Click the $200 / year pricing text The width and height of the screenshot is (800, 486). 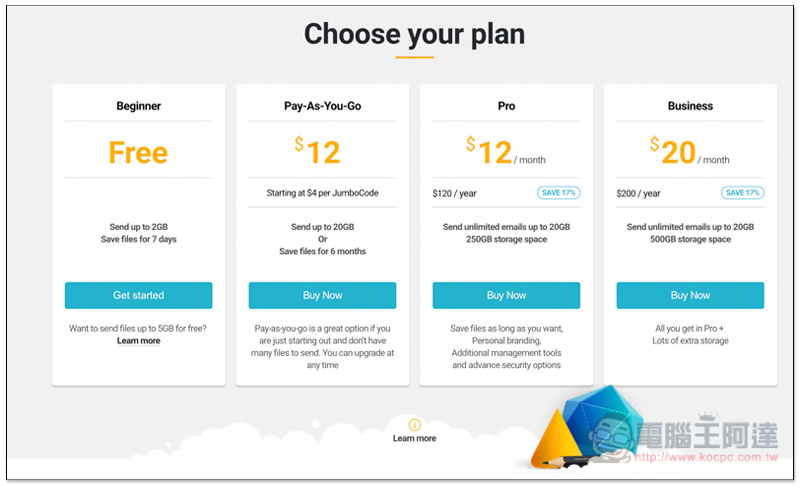(x=638, y=193)
